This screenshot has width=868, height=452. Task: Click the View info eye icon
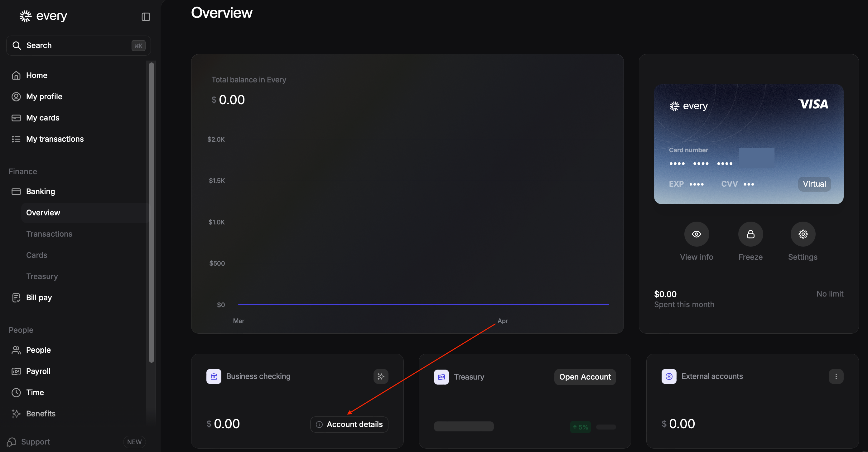(696, 234)
